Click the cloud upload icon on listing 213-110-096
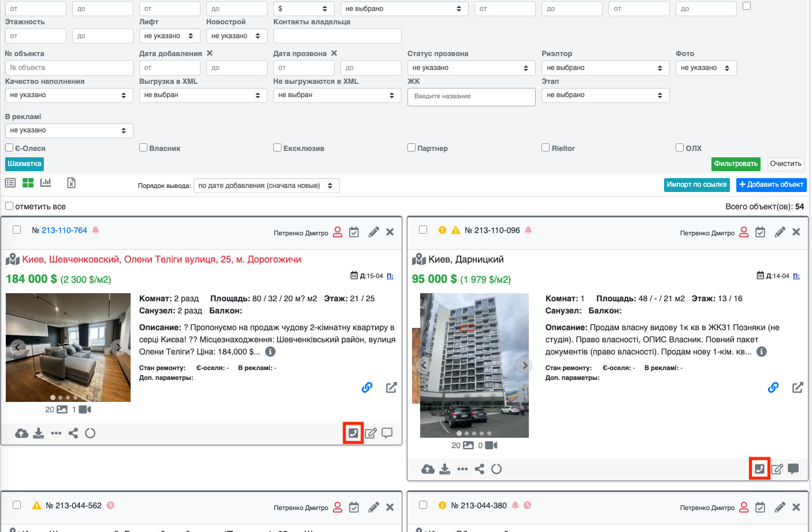 428,469
